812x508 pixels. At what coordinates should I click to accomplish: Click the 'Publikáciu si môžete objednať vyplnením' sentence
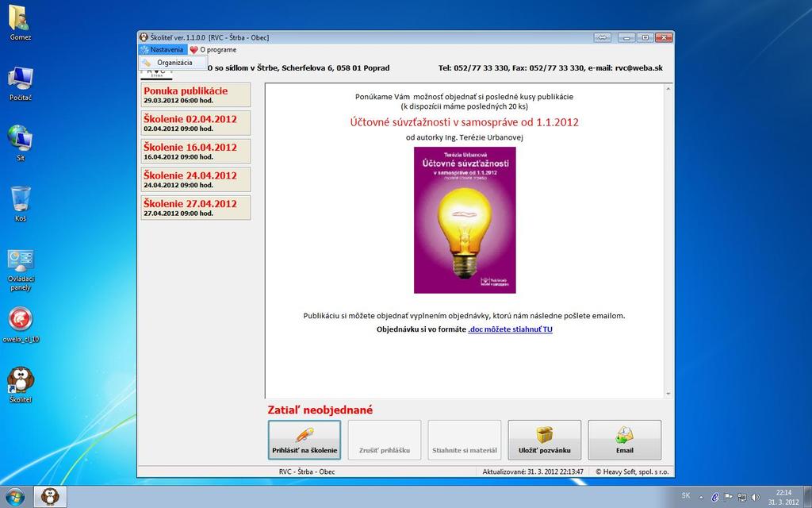tap(465, 316)
